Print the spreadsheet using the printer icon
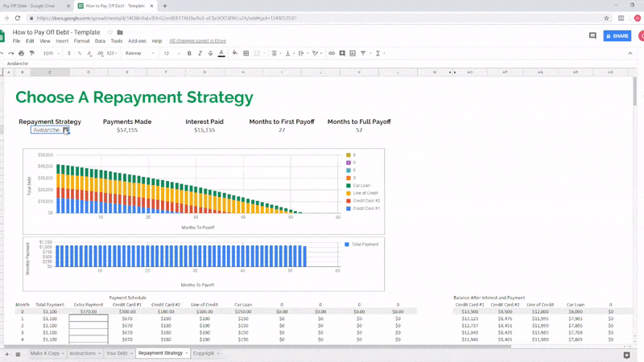This screenshot has height=362, width=644. (x=22, y=53)
